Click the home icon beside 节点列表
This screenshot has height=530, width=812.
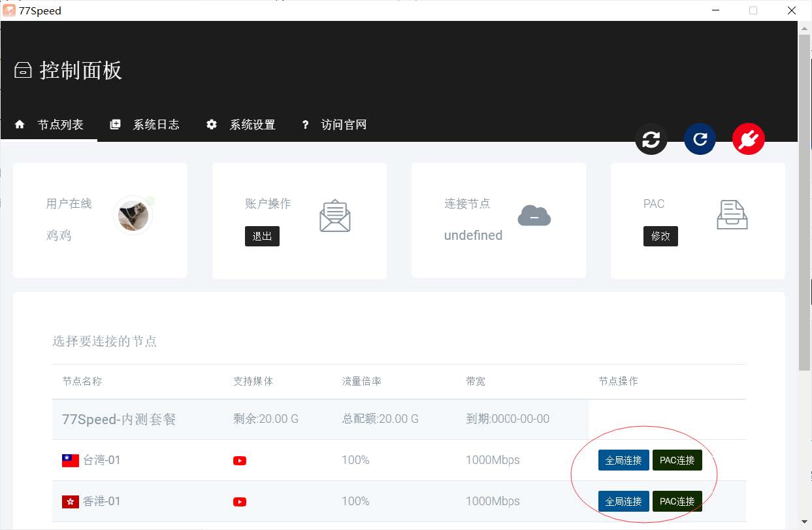(20, 124)
